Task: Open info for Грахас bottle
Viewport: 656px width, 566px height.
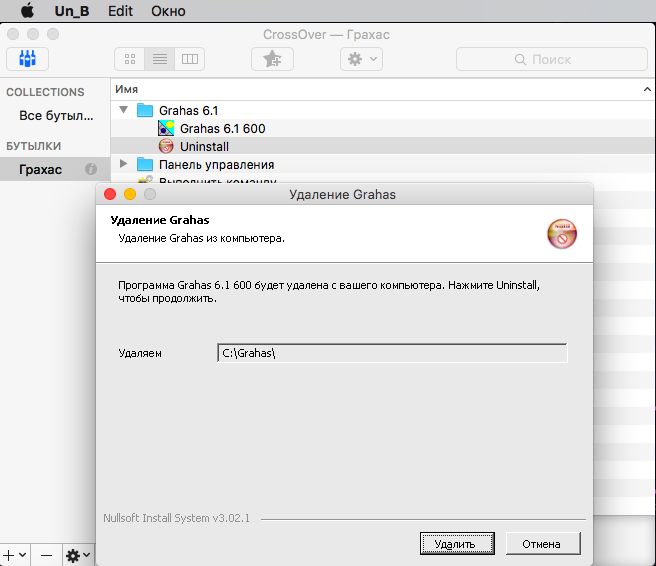Action: pos(91,169)
